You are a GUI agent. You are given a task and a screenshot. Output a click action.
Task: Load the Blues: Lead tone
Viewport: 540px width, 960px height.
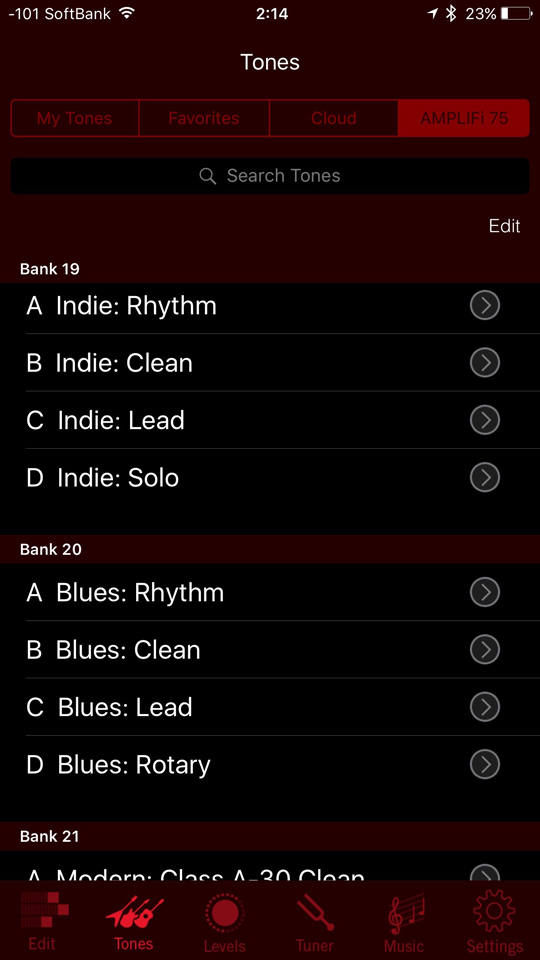point(270,707)
